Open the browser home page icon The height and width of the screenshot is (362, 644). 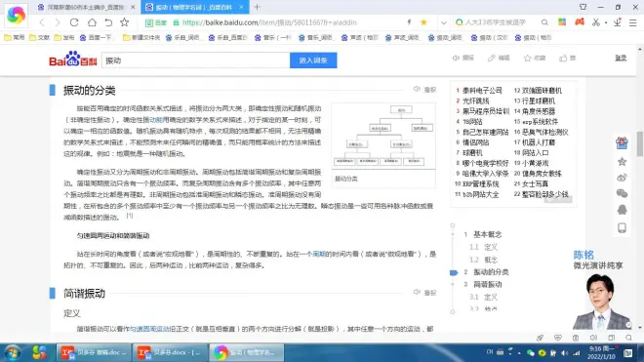[x=92, y=22]
